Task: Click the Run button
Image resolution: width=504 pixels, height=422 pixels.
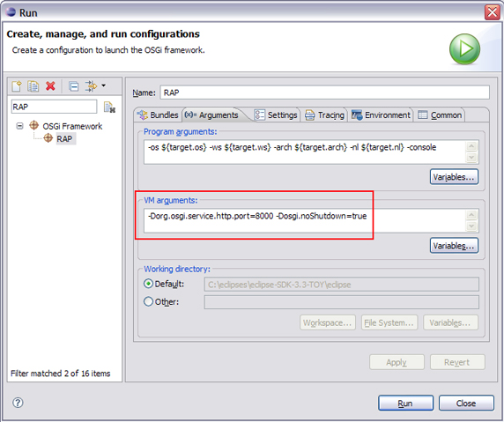Action: point(405,403)
